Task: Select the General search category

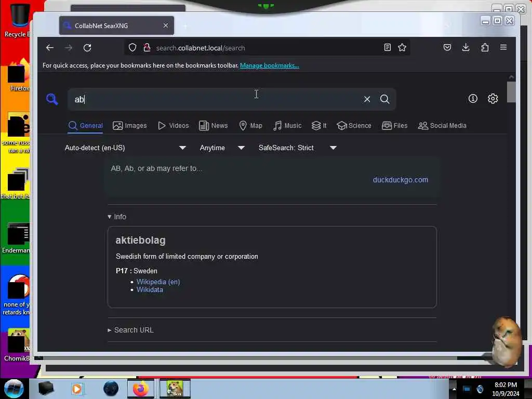Action: pyautogui.click(x=86, y=126)
